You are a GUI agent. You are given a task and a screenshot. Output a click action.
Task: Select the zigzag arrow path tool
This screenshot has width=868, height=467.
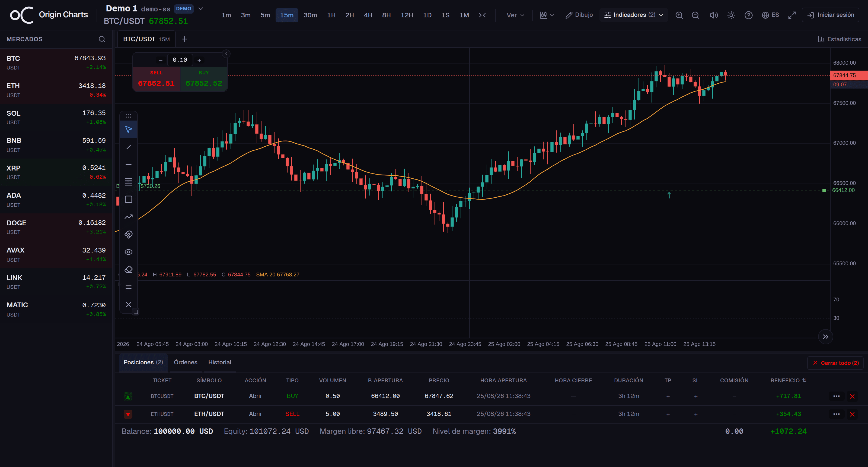(x=128, y=217)
